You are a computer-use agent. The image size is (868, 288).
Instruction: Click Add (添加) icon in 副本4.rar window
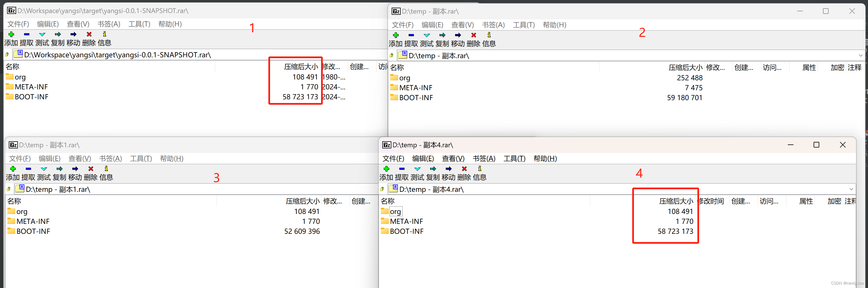click(x=386, y=169)
